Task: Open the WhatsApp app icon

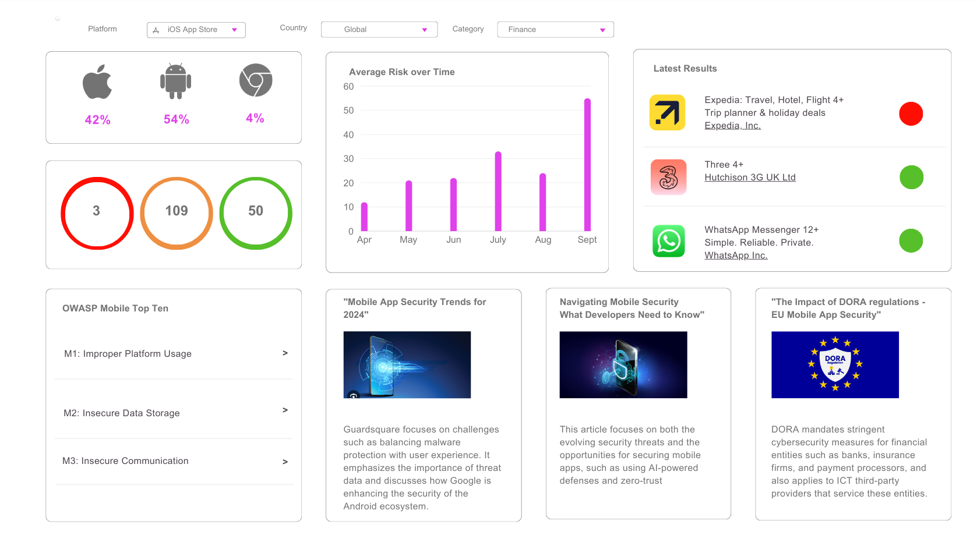Action: click(x=669, y=241)
